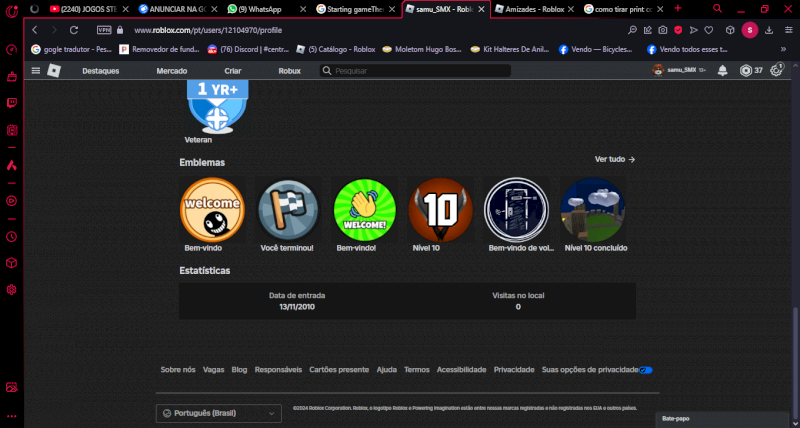Open Destaques in Roblox navigation

pos(101,71)
